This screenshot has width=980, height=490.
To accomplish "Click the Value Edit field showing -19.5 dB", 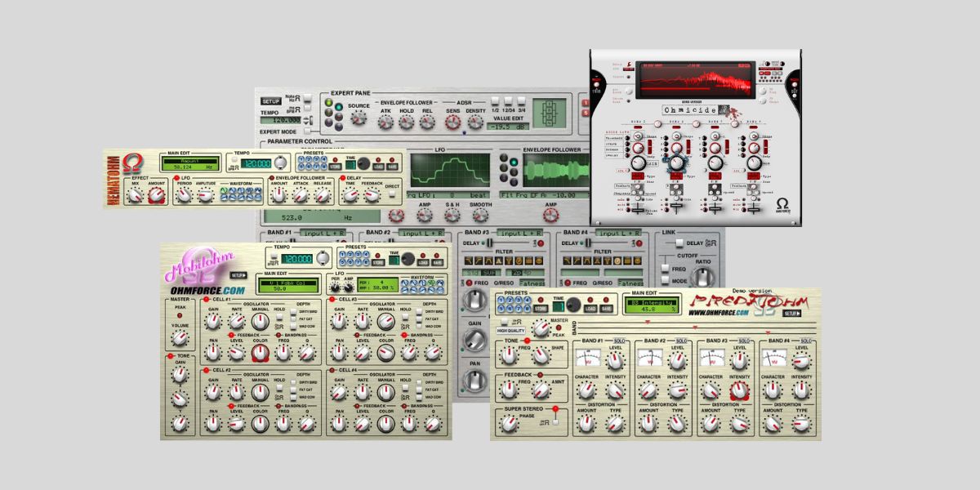I will pyautogui.click(x=506, y=127).
